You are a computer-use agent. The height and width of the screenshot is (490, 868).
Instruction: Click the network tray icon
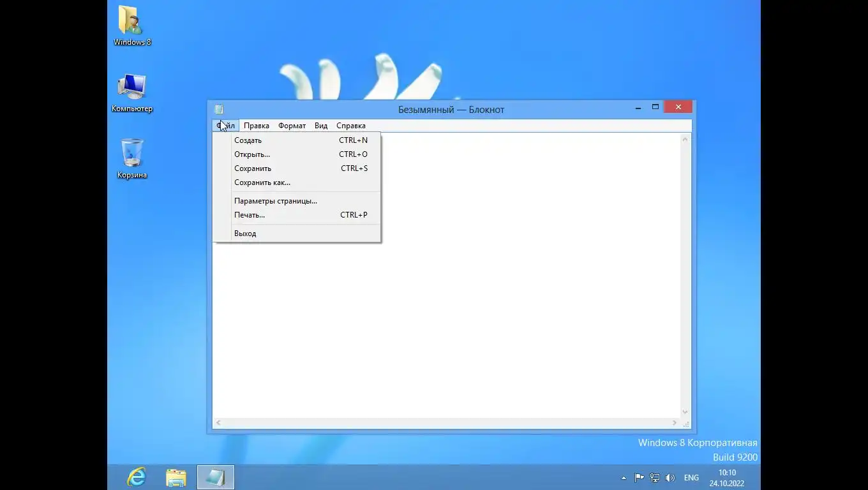[x=654, y=477]
